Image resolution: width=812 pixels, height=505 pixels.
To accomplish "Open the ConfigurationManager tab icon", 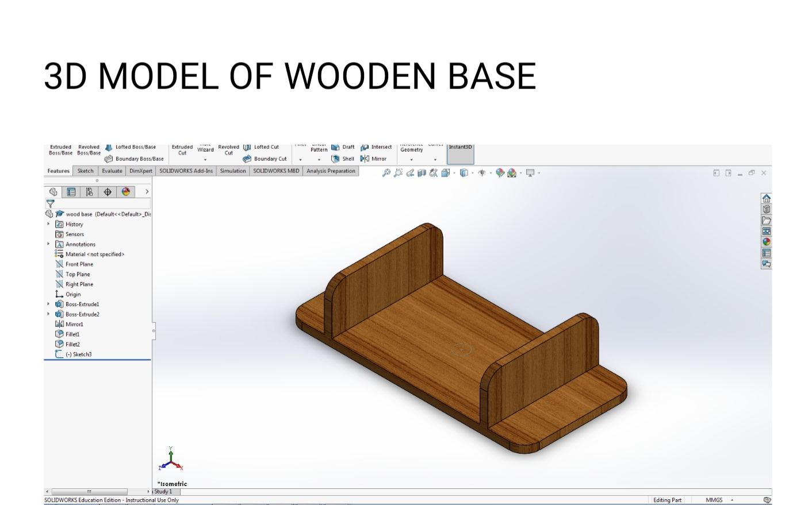I will click(x=89, y=192).
